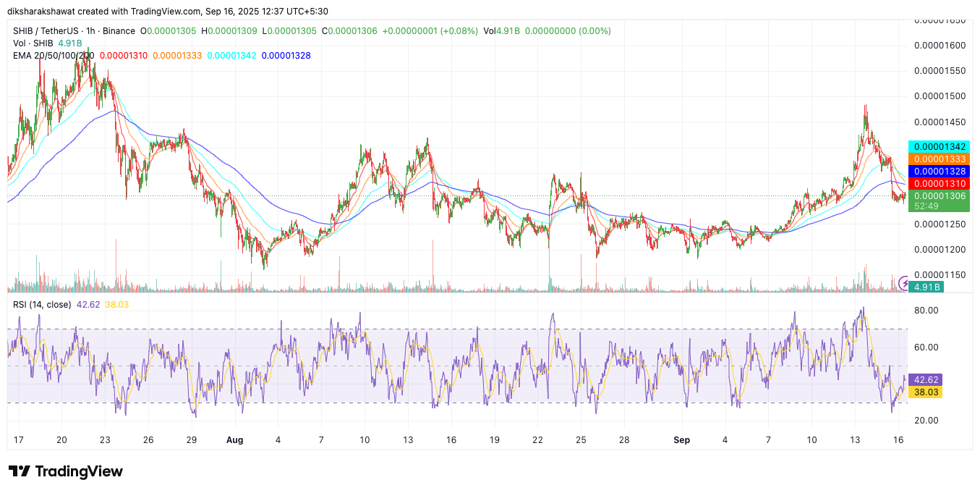
Task: Click the blue 0.00001328 EMA price label
Action: coord(937,171)
